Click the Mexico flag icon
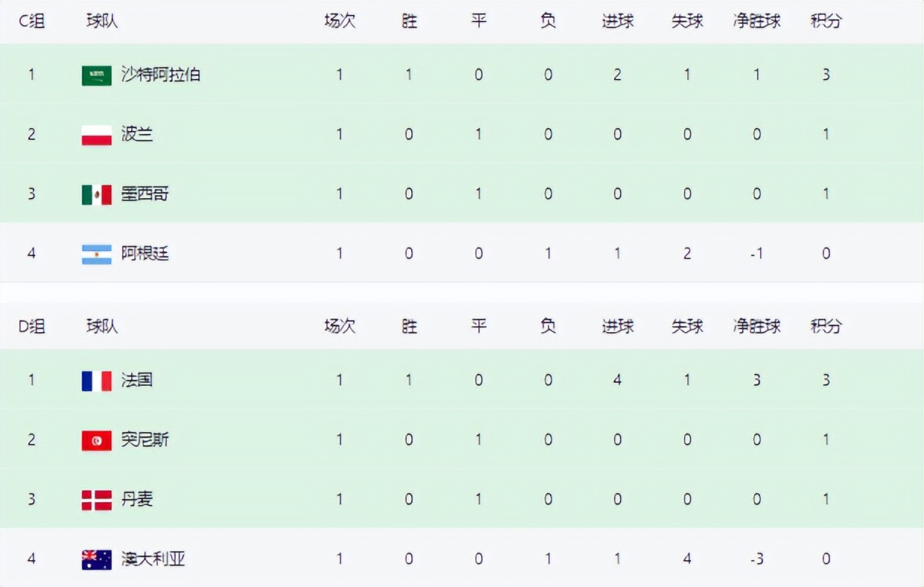924x587 pixels. [x=97, y=194]
